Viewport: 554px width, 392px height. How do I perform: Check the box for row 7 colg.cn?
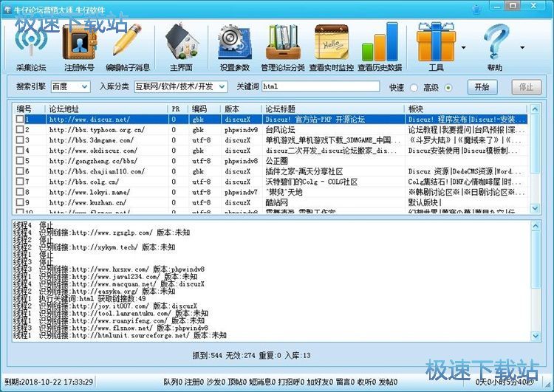pyautogui.click(x=20, y=182)
